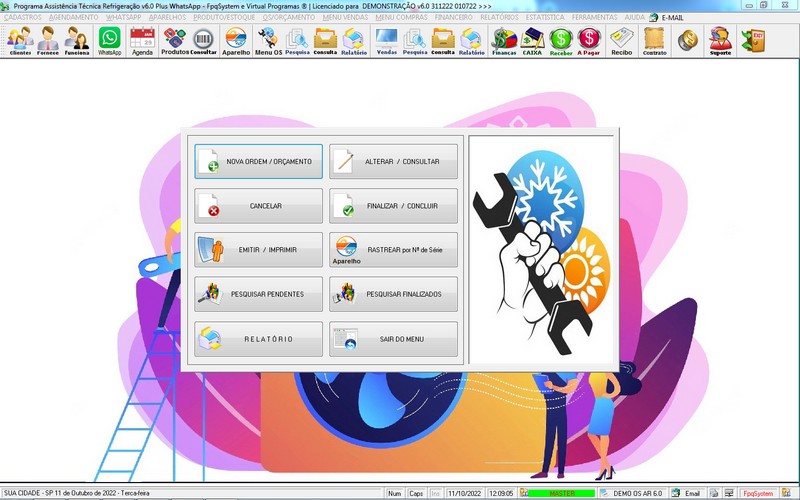
Task: Open the APARELHOS menu
Action: (167, 17)
